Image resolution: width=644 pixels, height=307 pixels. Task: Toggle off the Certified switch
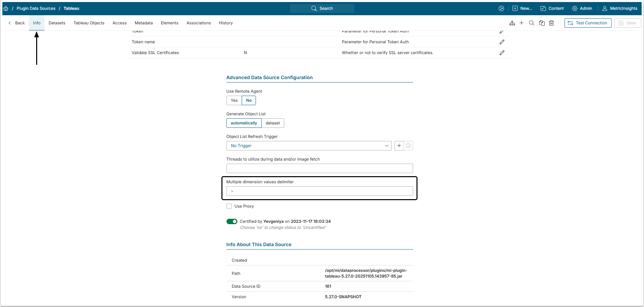click(232, 221)
